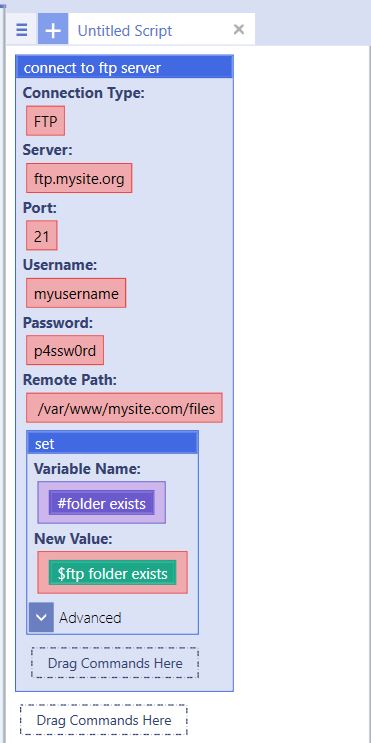Click the Username label

60,265
